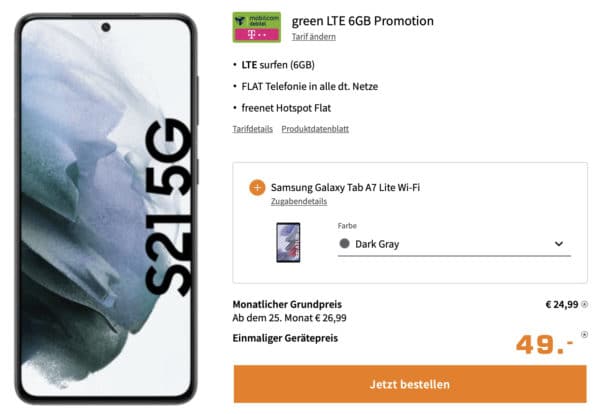Click the Dark Gray color dot

pos(344,243)
